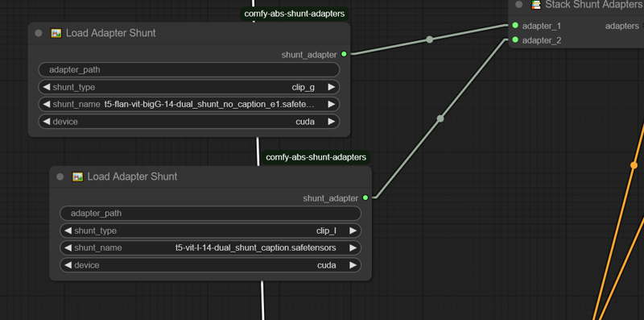The image size is (644, 320).
Task: Click the midpoint dot on the orange link
Action: [x=634, y=165]
